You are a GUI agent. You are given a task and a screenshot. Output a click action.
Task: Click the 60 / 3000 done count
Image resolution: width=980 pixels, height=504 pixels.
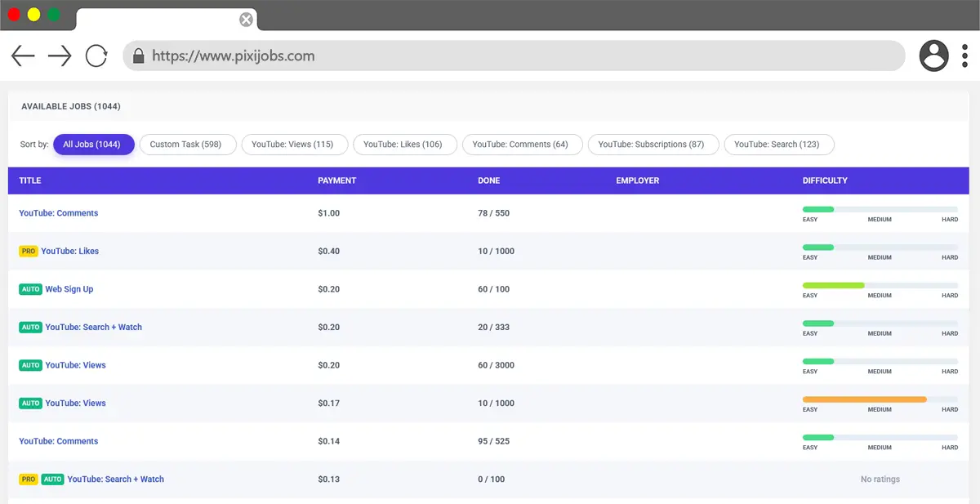coord(497,365)
